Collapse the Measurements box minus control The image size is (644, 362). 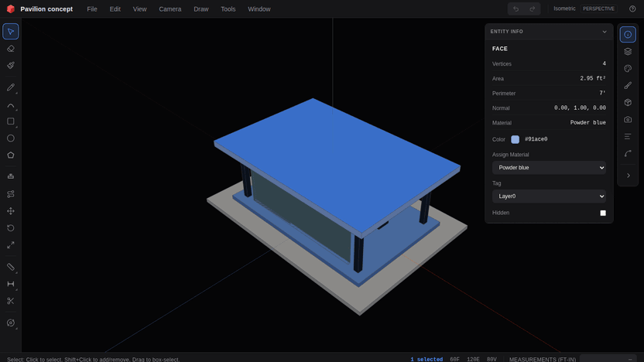point(630,359)
